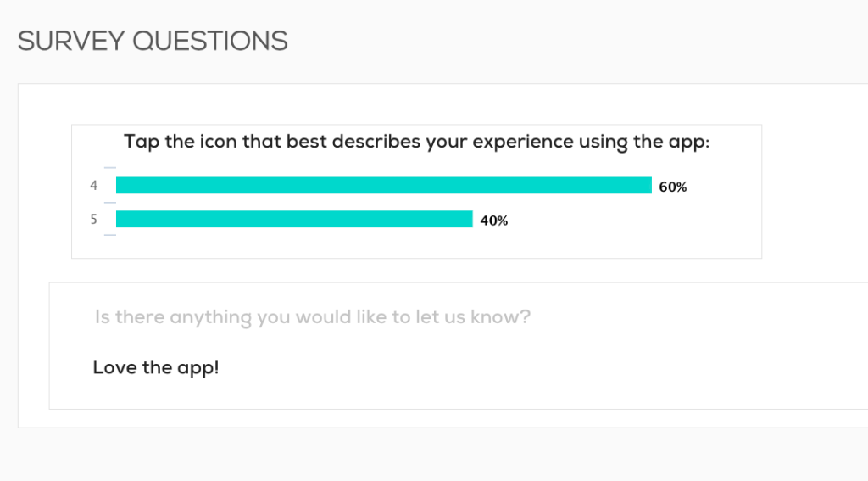Click the word "Love" in the response
This screenshot has height=481, width=868.
pyautogui.click(x=114, y=368)
